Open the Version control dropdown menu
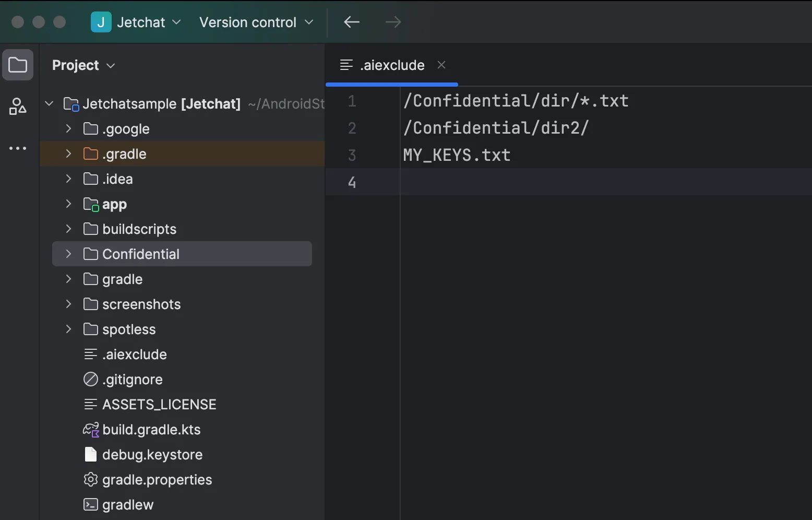Screen dimensions: 812x520 tap(256, 22)
